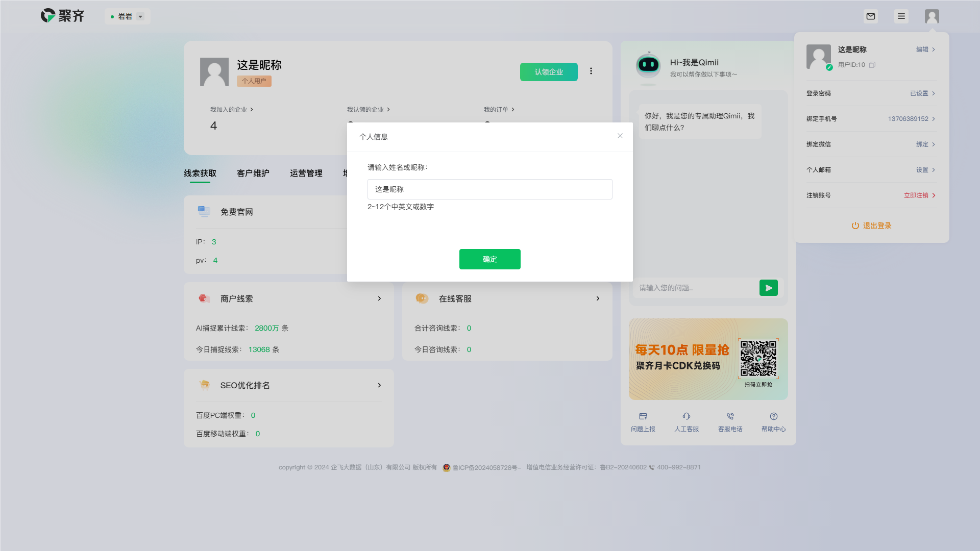
Task: Switch to 客户维护 tab
Action: point(253,173)
